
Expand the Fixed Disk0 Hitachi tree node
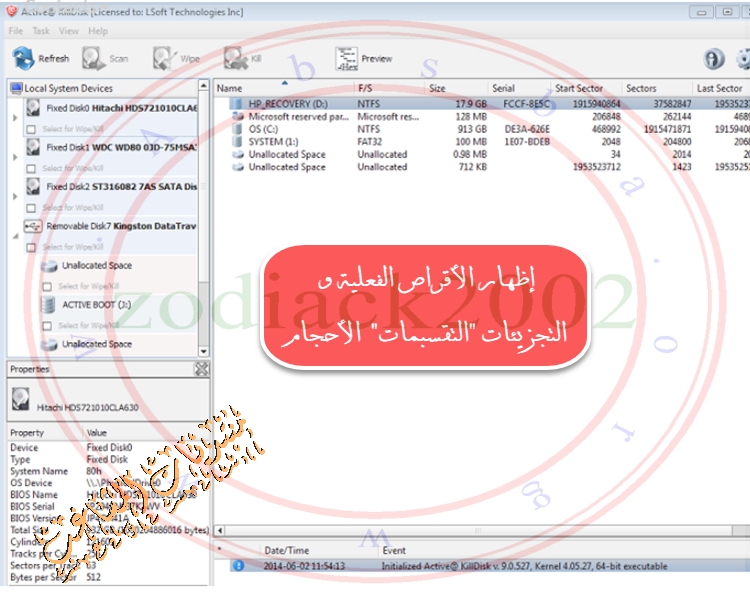(x=15, y=118)
